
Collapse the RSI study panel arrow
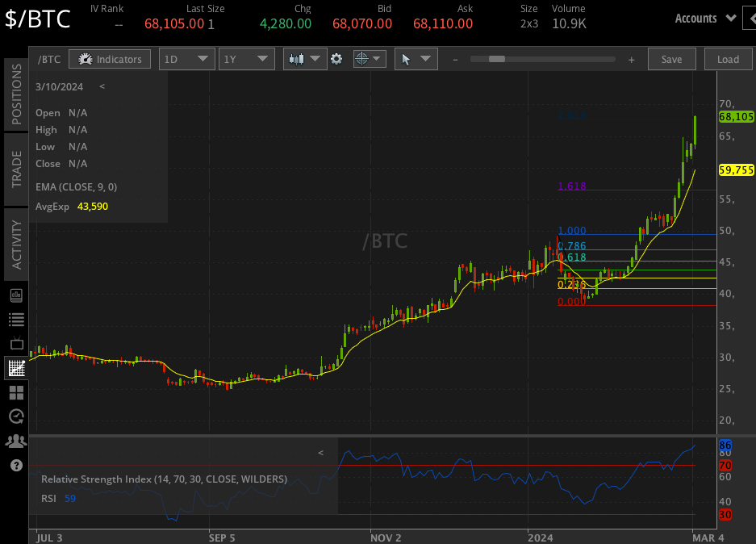click(x=320, y=452)
